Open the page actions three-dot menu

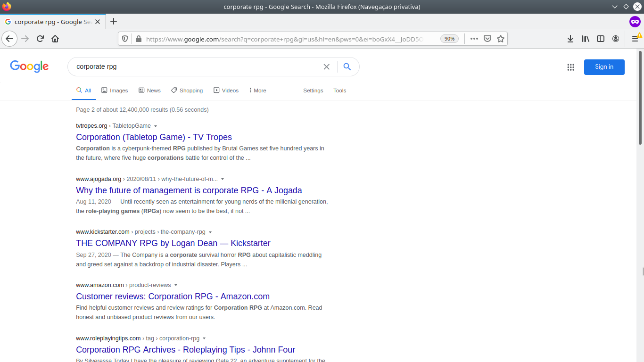[x=474, y=39]
